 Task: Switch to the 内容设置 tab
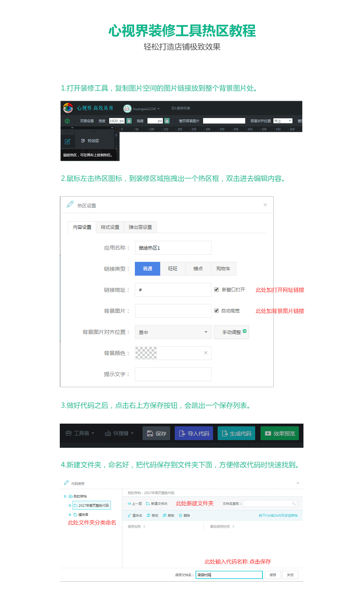pyautogui.click(x=82, y=227)
